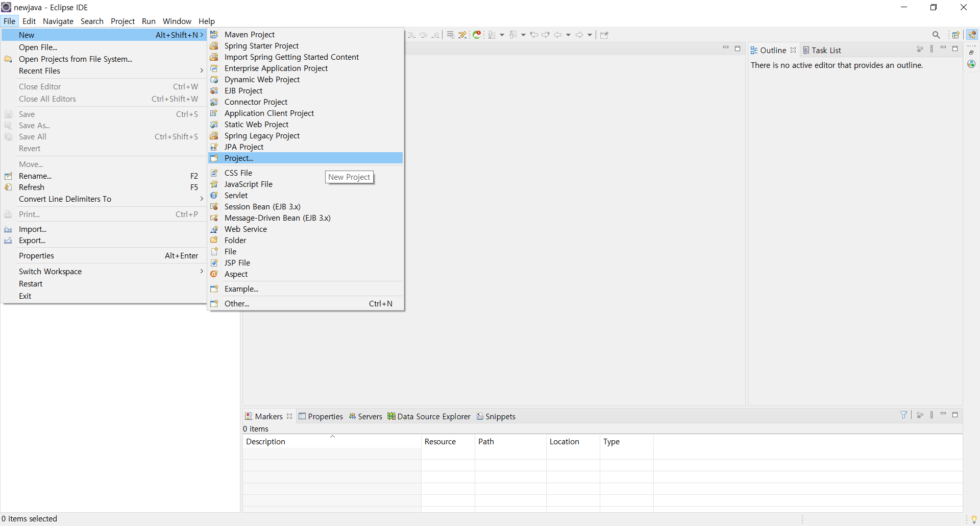This screenshot has width=980, height=526.
Task: Select Maven Project from New submenu
Action: pos(306,34)
